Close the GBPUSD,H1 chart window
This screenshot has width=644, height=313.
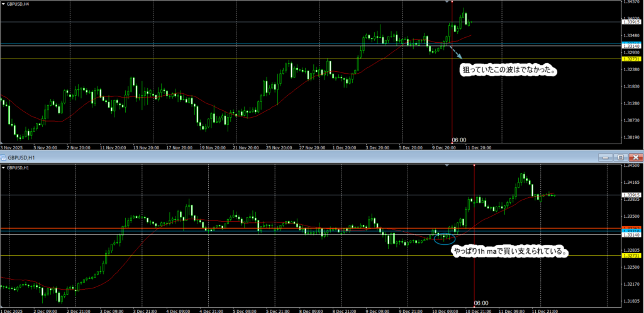click(635, 156)
